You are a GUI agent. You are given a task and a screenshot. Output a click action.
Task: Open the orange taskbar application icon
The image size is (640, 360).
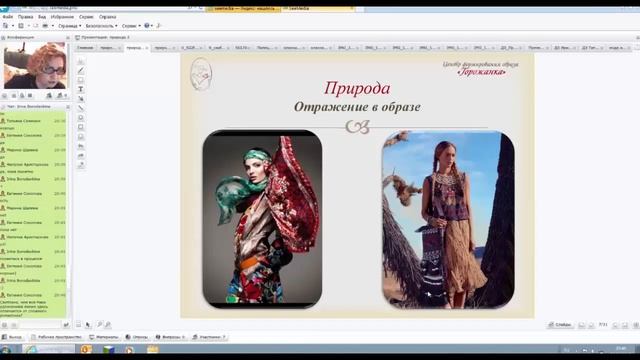pos(86,349)
